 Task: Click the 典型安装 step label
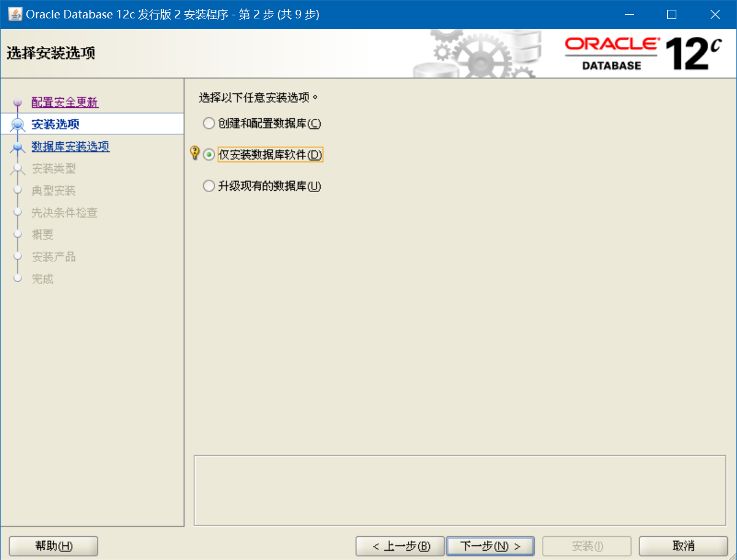[54, 191]
